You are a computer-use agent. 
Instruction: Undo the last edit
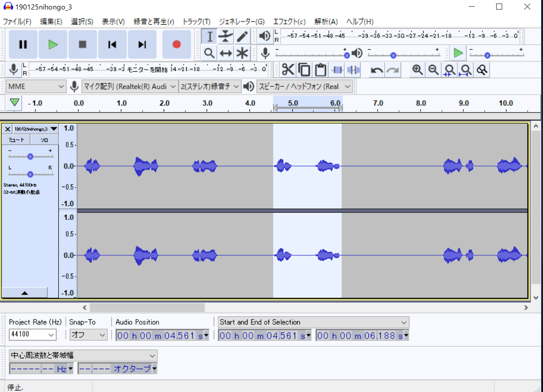pyautogui.click(x=376, y=70)
